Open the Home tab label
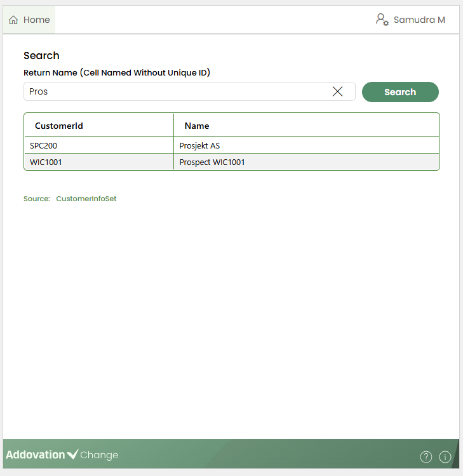Image resolution: width=463 pixels, height=476 pixels. 36,20
